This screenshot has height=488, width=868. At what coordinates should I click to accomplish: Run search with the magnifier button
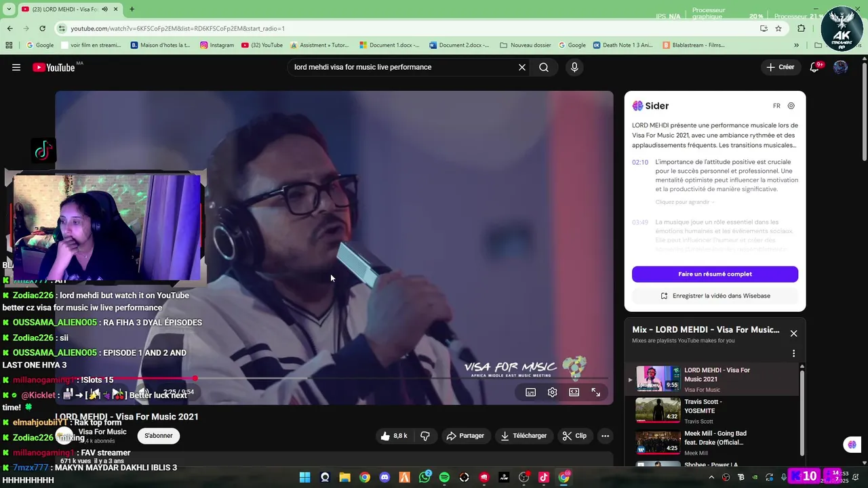click(544, 67)
